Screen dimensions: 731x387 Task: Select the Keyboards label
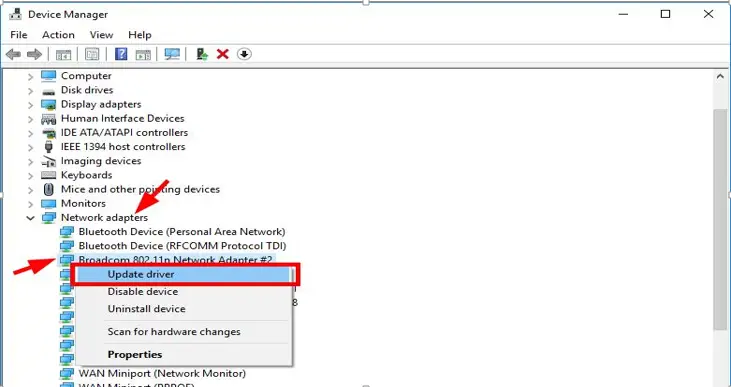[x=87, y=175]
